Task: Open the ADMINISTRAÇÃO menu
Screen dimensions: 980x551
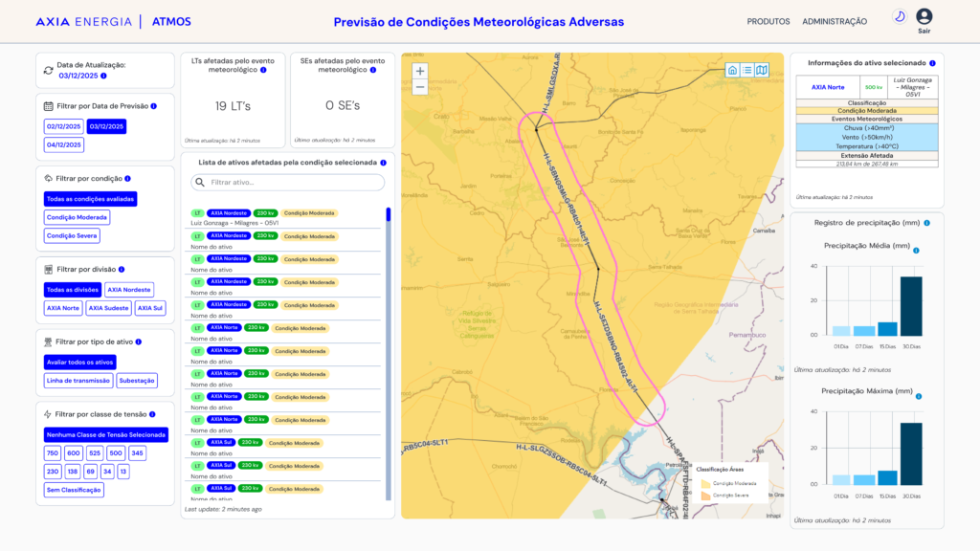Action: click(835, 21)
